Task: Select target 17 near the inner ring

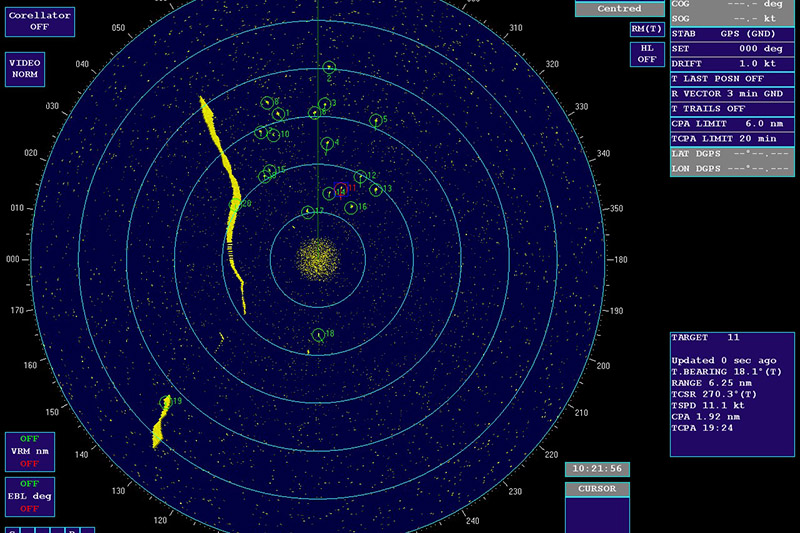Action: point(308,212)
